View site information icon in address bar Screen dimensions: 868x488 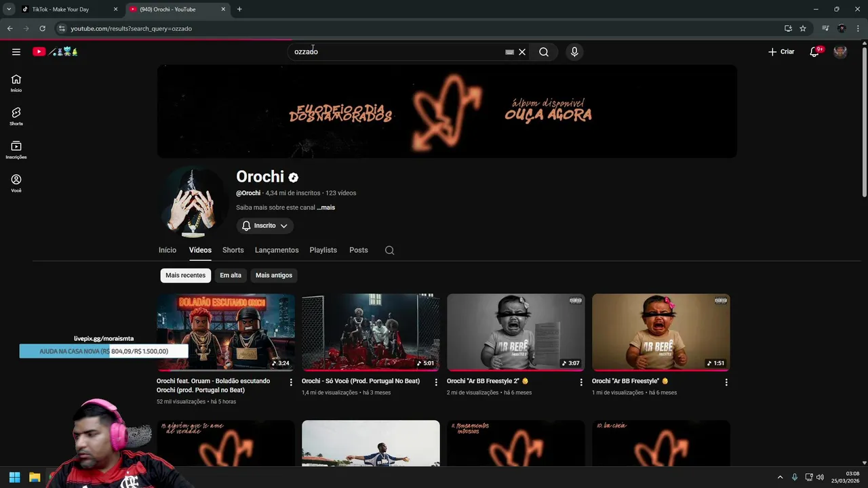point(62,28)
